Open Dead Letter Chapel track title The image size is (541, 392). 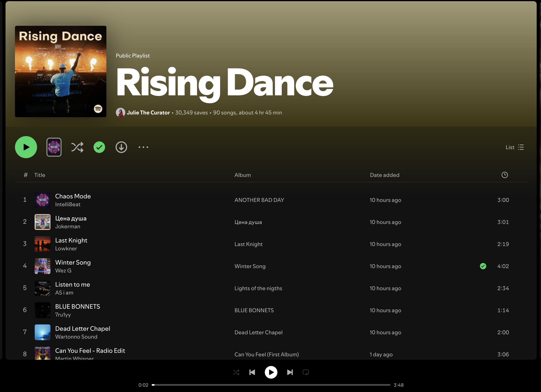click(x=83, y=329)
